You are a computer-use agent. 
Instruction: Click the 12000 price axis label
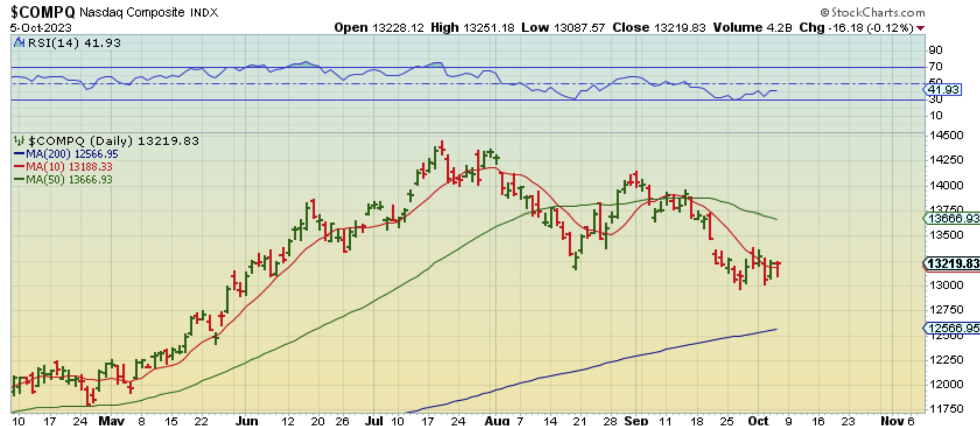click(946, 384)
